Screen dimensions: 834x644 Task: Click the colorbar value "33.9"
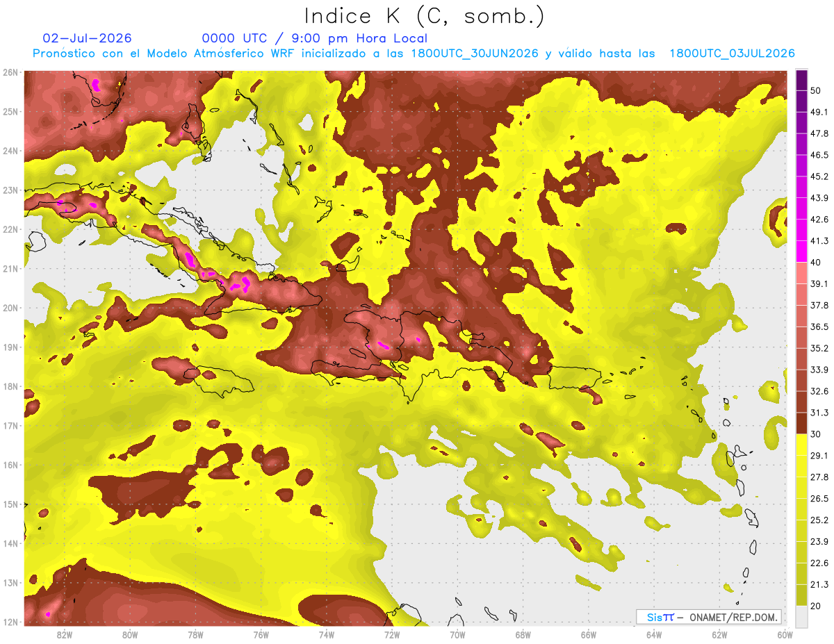819,370
